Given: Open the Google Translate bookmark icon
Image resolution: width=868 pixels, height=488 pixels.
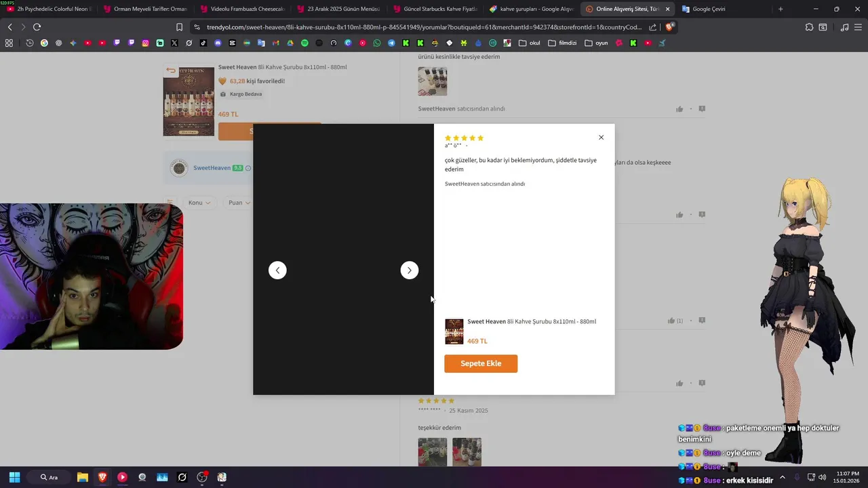Looking at the screenshot, I should [261, 43].
